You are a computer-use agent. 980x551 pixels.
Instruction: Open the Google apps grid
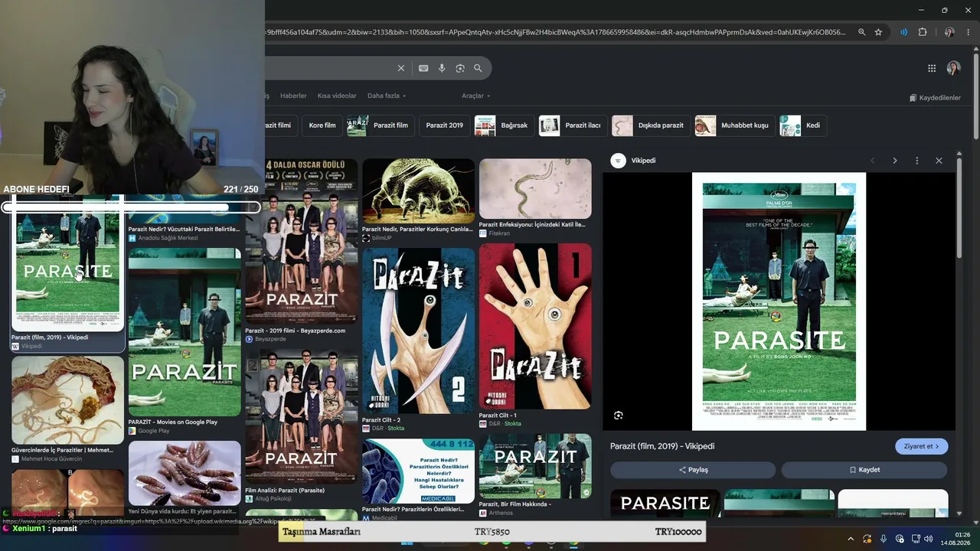[x=932, y=68]
